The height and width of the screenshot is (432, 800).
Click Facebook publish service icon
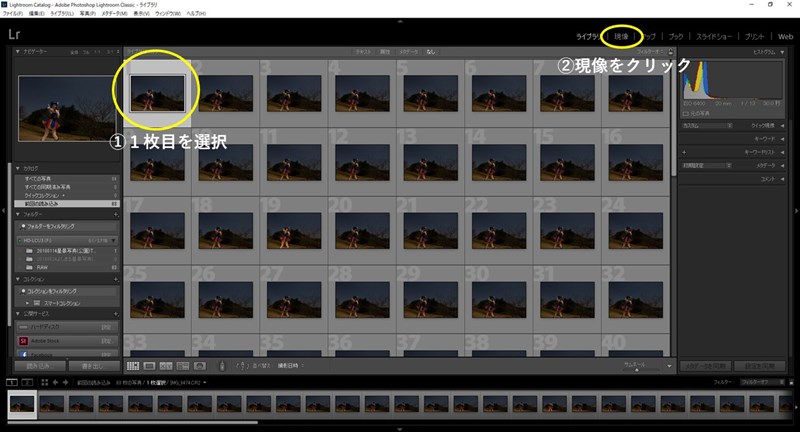[x=23, y=354]
